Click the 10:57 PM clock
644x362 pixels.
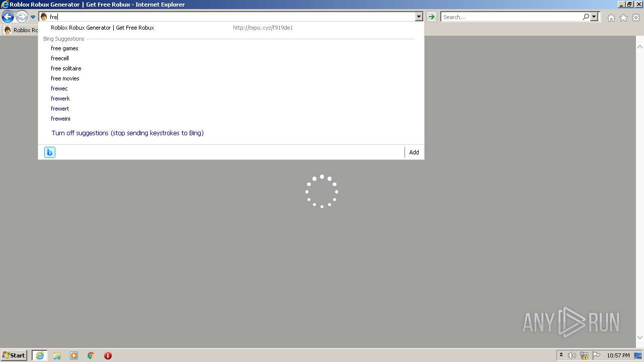618,355
